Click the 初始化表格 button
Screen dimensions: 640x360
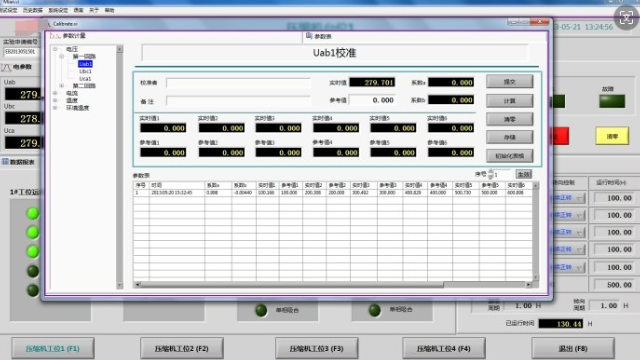(509, 156)
